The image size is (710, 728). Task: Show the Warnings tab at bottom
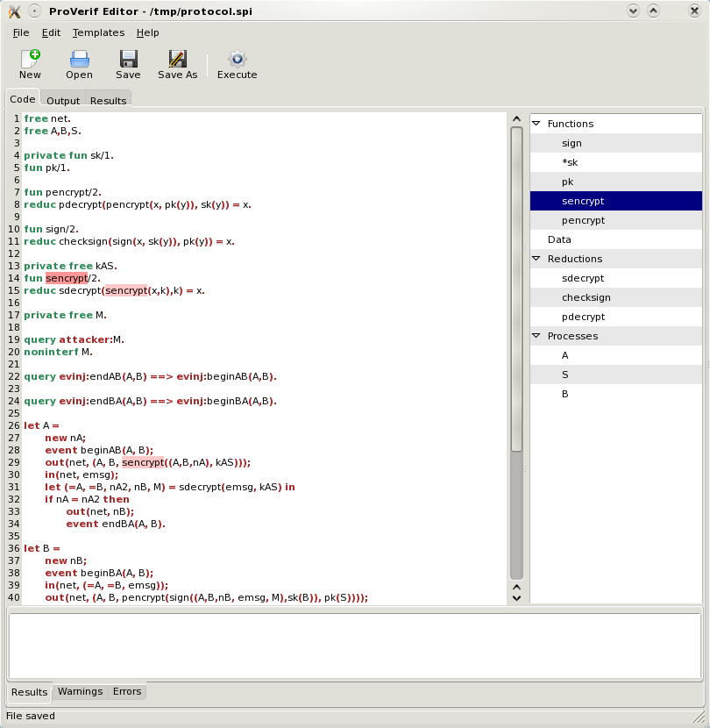coord(80,691)
